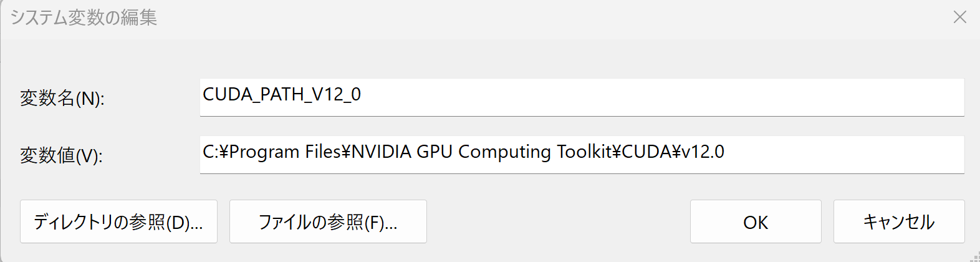Select the 変数値(V): label
Image resolution: width=980 pixels, height=262 pixels.
coord(61,155)
